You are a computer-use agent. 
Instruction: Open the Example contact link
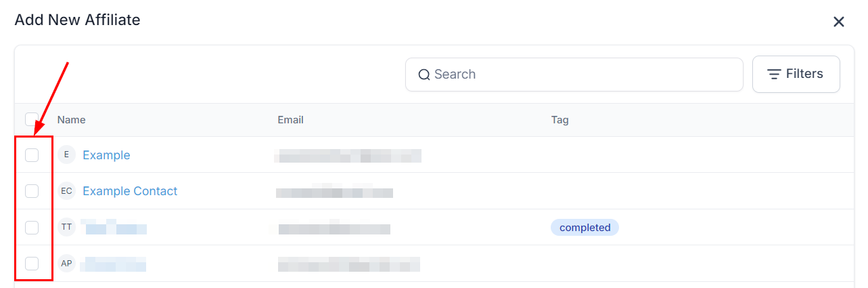coord(106,155)
